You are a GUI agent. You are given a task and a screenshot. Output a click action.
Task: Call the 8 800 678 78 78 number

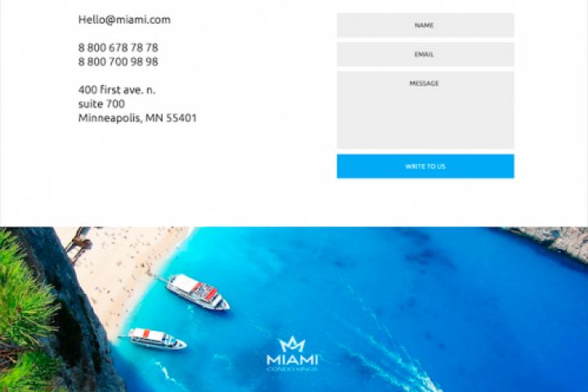pos(118,47)
